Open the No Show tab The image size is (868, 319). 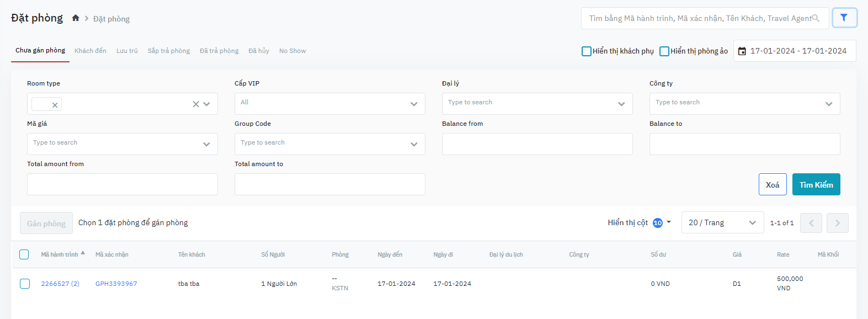click(292, 51)
